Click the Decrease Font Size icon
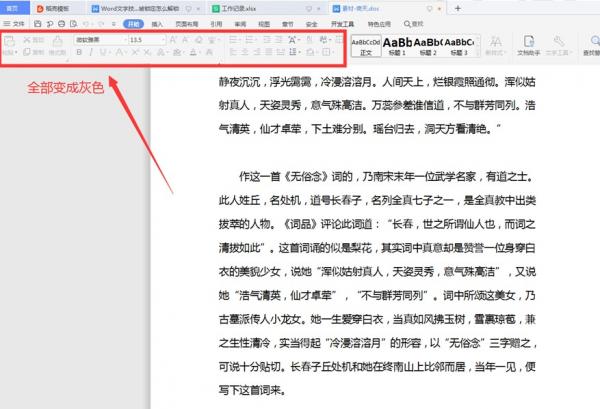 click(x=185, y=40)
